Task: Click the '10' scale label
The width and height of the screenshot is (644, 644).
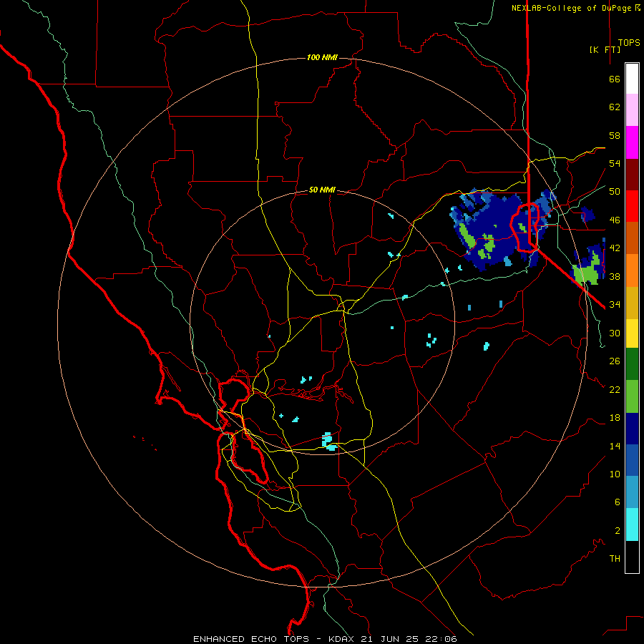Action: click(x=615, y=474)
